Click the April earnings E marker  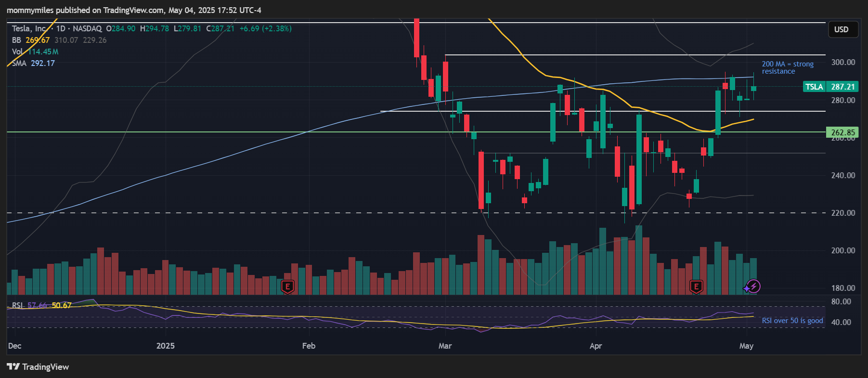point(696,287)
